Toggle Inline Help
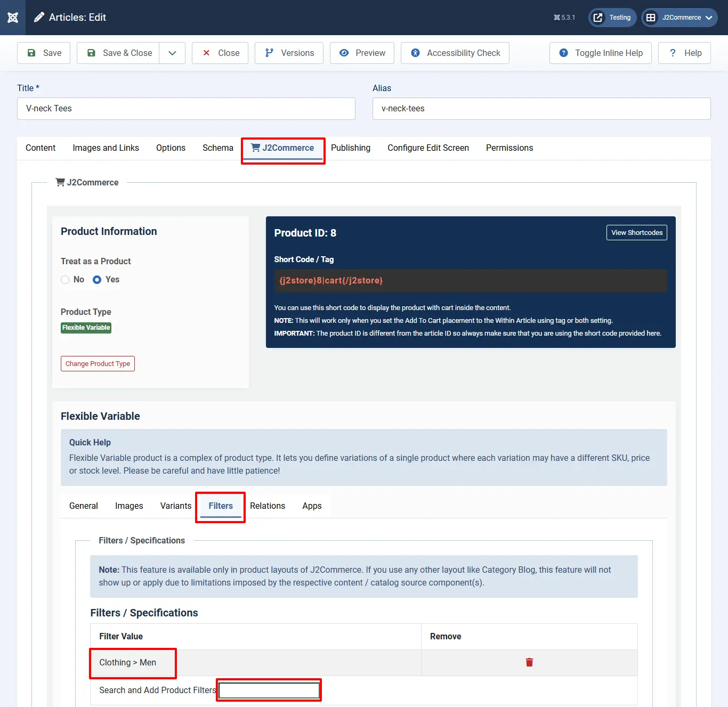This screenshot has height=707, width=728. tap(601, 53)
